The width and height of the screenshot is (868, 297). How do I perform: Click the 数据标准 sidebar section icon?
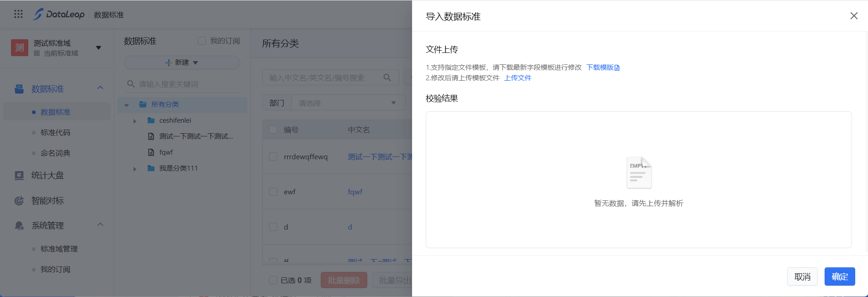[19, 89]
